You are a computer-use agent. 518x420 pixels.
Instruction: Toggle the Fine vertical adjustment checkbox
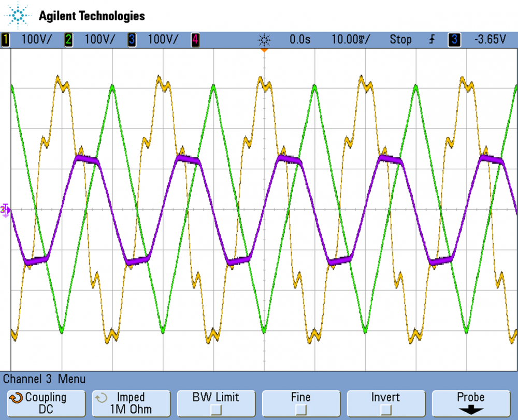[300, 410]
